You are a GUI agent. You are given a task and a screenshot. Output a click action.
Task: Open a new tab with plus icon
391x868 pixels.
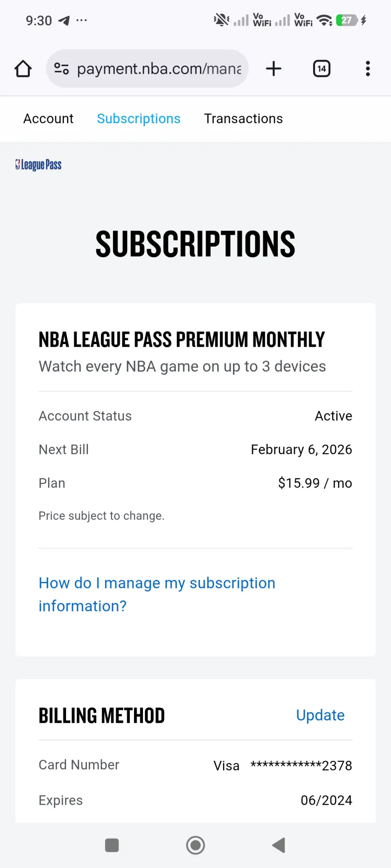[274, 69]
